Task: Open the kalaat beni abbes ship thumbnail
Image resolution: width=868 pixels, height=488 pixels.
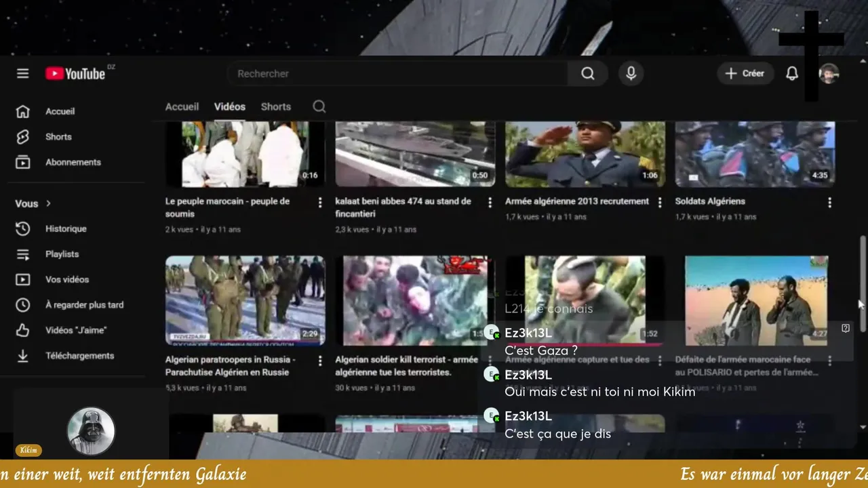Action: pyautogui.click(x=415, y=154)
